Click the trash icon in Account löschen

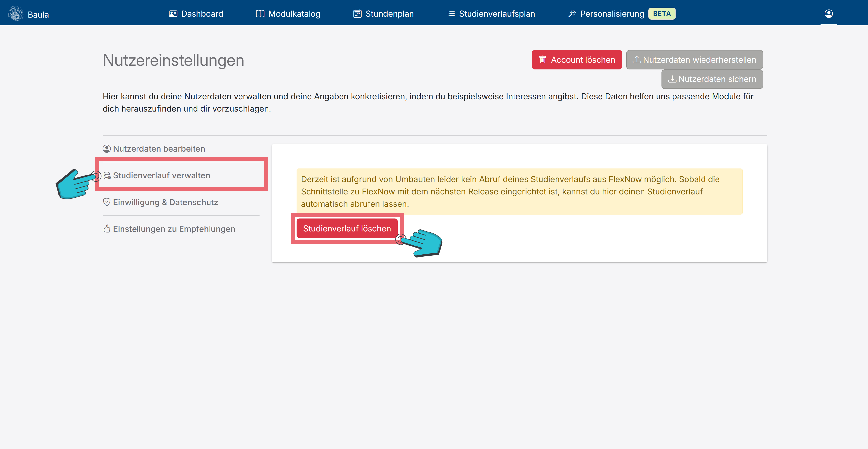click(542, 60)
